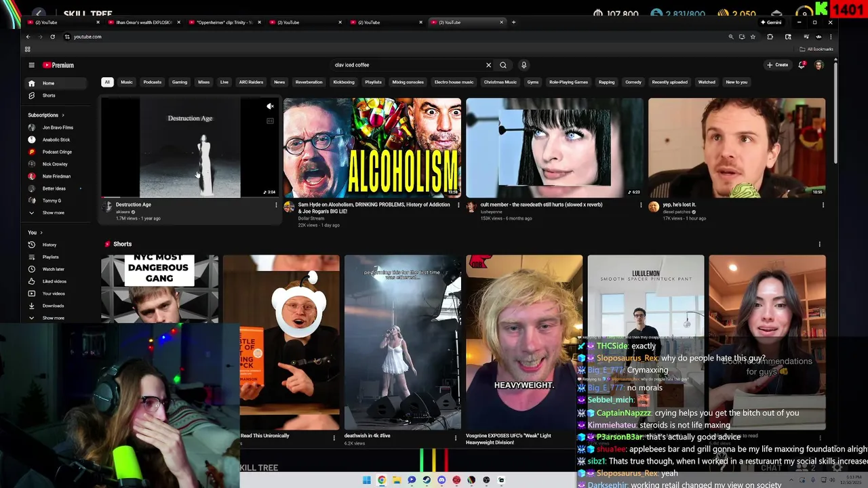
Task: Open options for "deathwish in 4k" short
Action: (455, 438)
